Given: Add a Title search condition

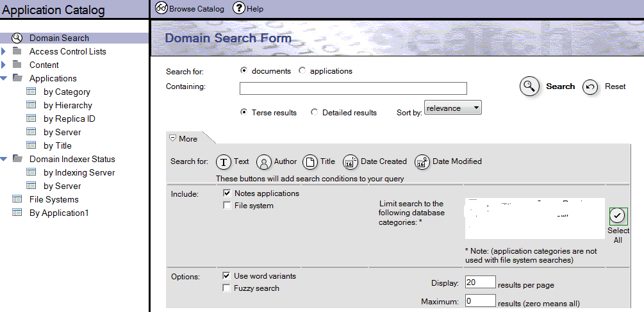Looking at the screenshot, I should click(310, 162).
